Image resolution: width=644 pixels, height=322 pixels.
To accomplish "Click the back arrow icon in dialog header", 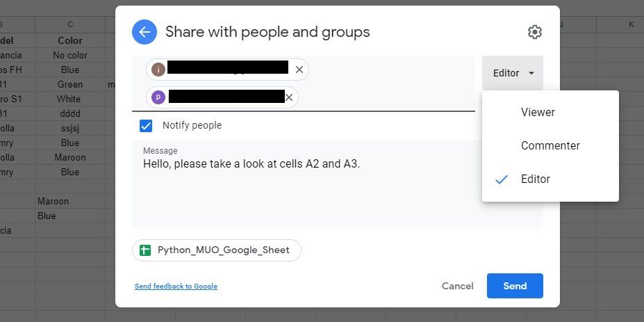I will [145, 32].
